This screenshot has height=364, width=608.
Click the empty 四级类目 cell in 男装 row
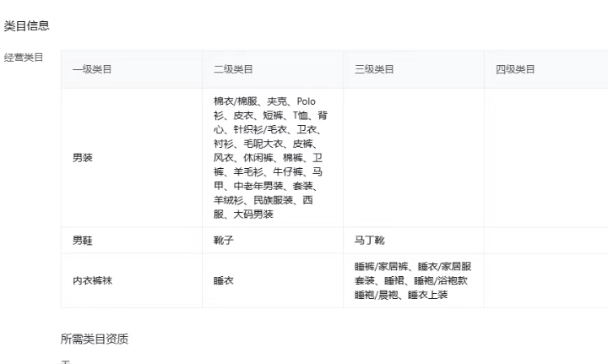click(x=546, y=157)
